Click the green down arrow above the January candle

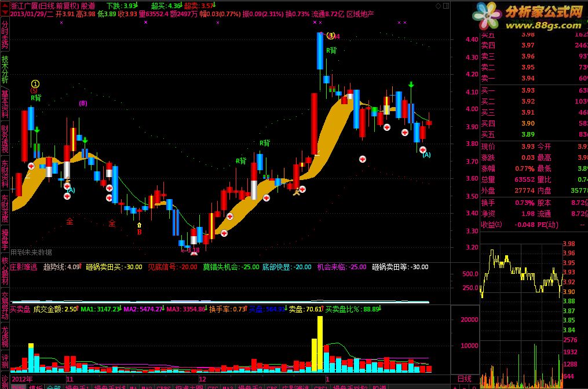click(411, 85)
